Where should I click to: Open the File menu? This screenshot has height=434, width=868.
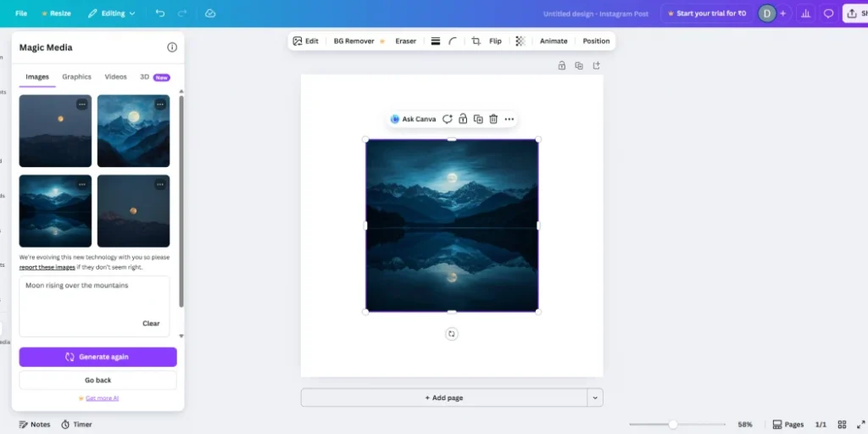21,14
